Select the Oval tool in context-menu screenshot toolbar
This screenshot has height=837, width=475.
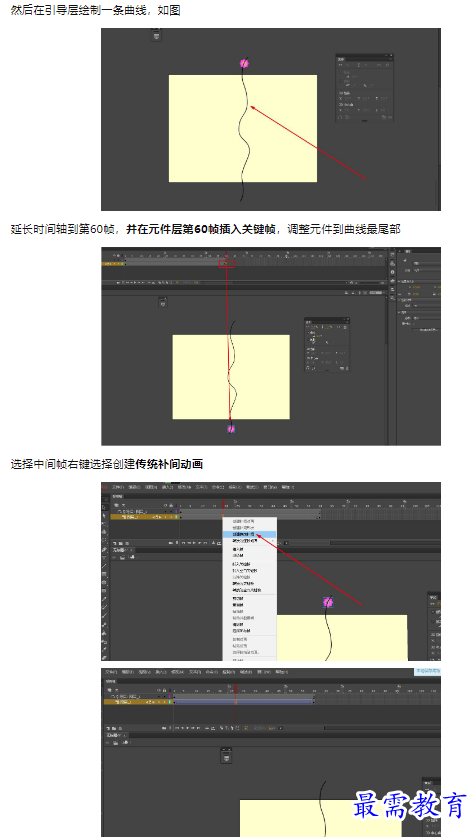104,582
